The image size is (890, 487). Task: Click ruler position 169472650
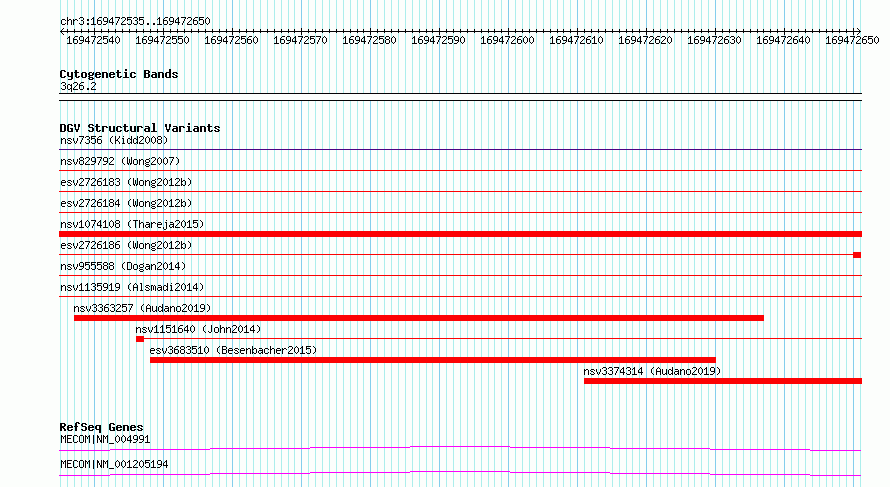point(852,40)
